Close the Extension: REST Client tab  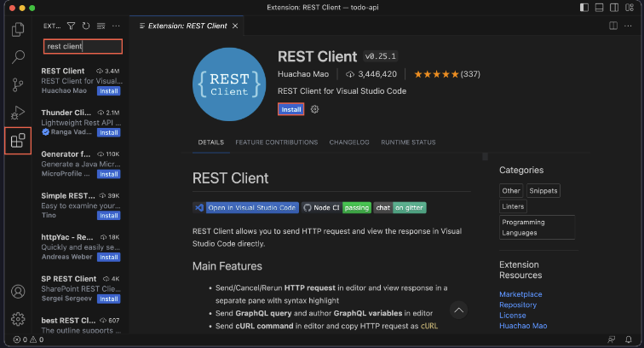pyautogui.click(x=235, y=26)
